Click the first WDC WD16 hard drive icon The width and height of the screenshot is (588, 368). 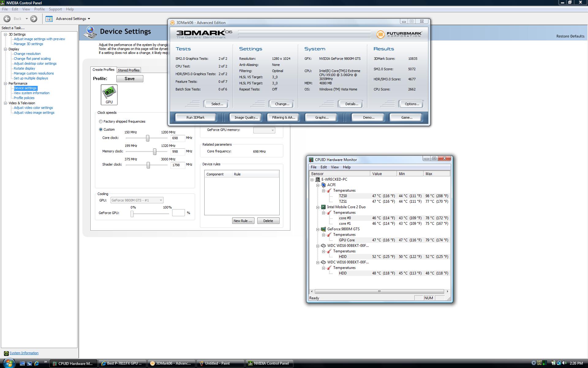click(x=323, y=246)
